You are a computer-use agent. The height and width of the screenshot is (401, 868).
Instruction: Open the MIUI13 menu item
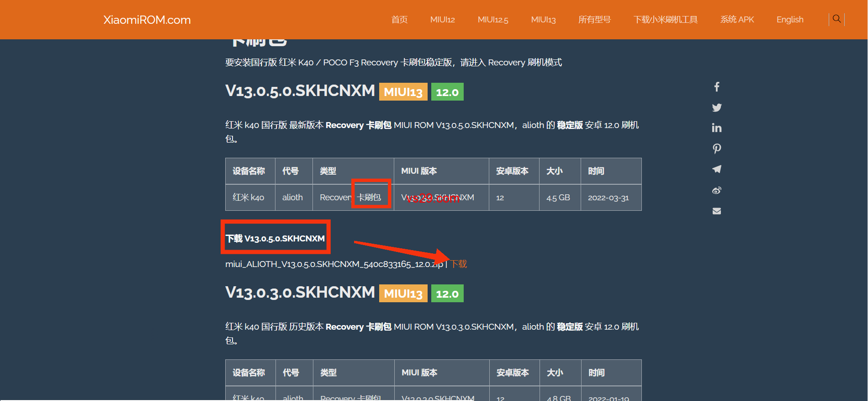click(x=543, y=20)
